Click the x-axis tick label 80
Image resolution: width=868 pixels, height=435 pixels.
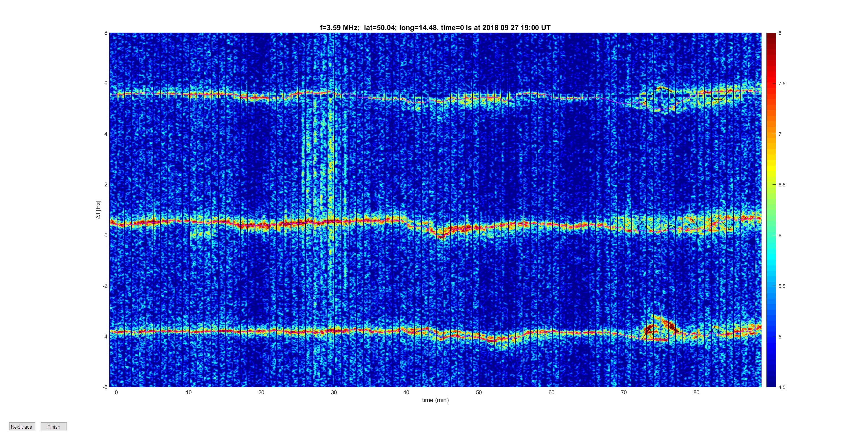click(696, 392)
